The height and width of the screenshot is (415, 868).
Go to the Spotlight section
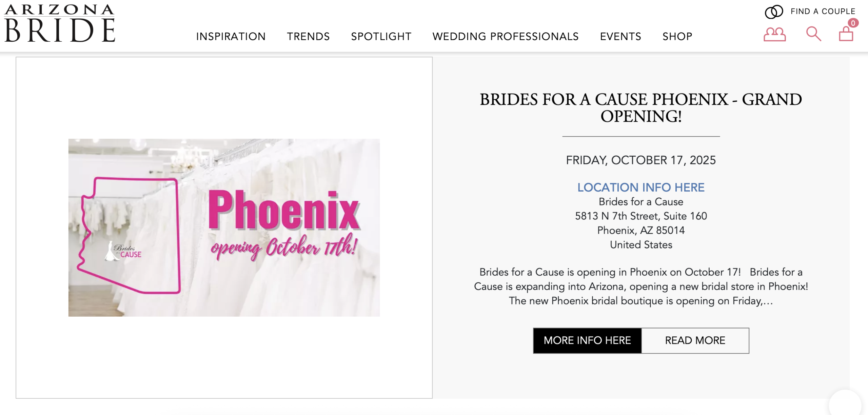(x=381, y=36)
